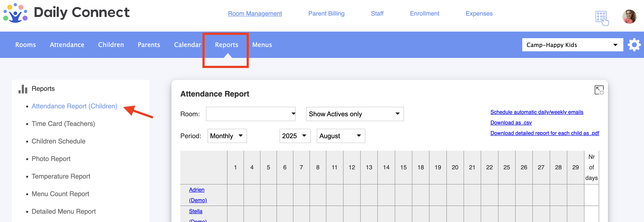Navigate to Enrollment
The width and height of the screenshot is (644, 222).
424,13
